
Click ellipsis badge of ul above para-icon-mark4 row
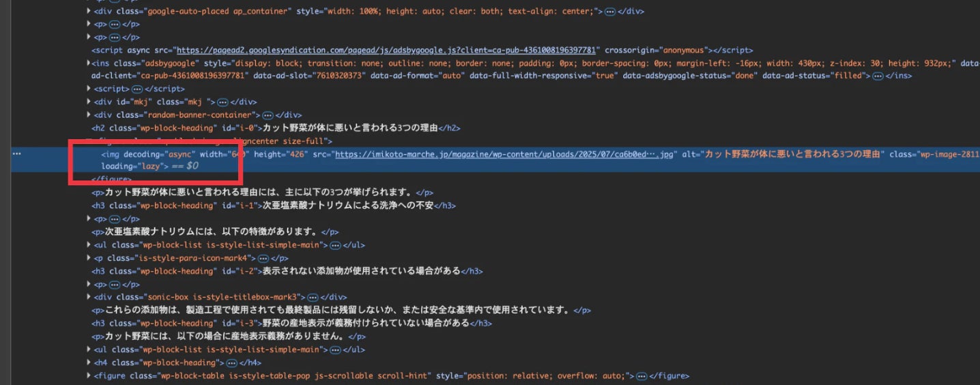(335, 244)
